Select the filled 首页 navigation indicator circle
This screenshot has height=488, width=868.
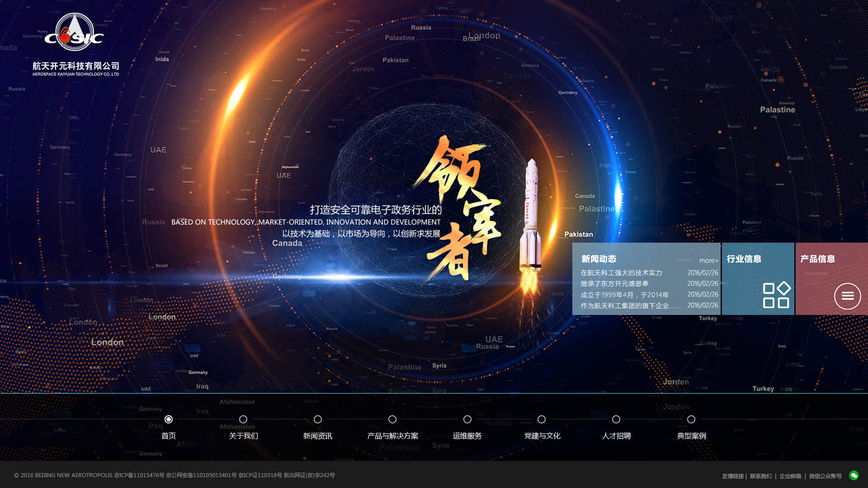coord(169,420)
